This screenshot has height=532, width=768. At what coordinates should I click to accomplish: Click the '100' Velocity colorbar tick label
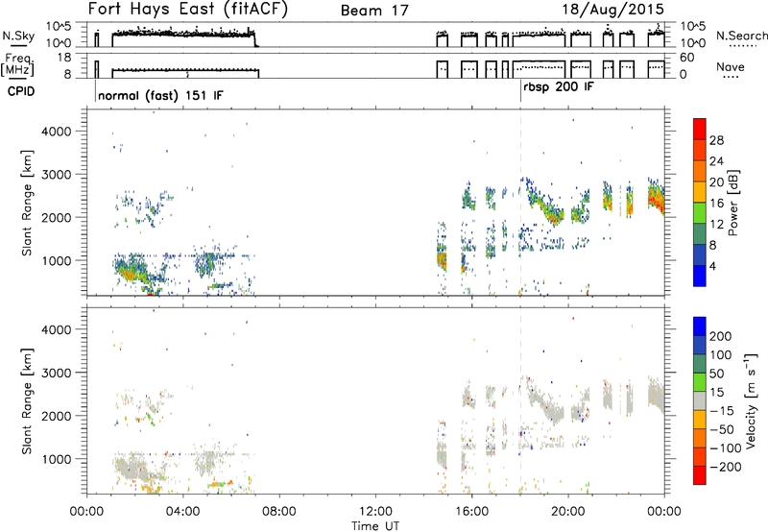click(x=721, y=355)
